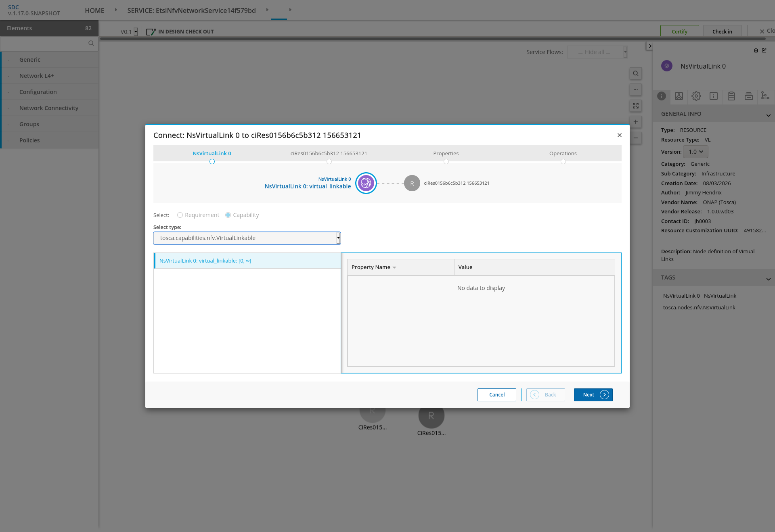Click the Certify button
Image resolution: width=775 pixels, height=532 pixels.
[x=679, y=31]
